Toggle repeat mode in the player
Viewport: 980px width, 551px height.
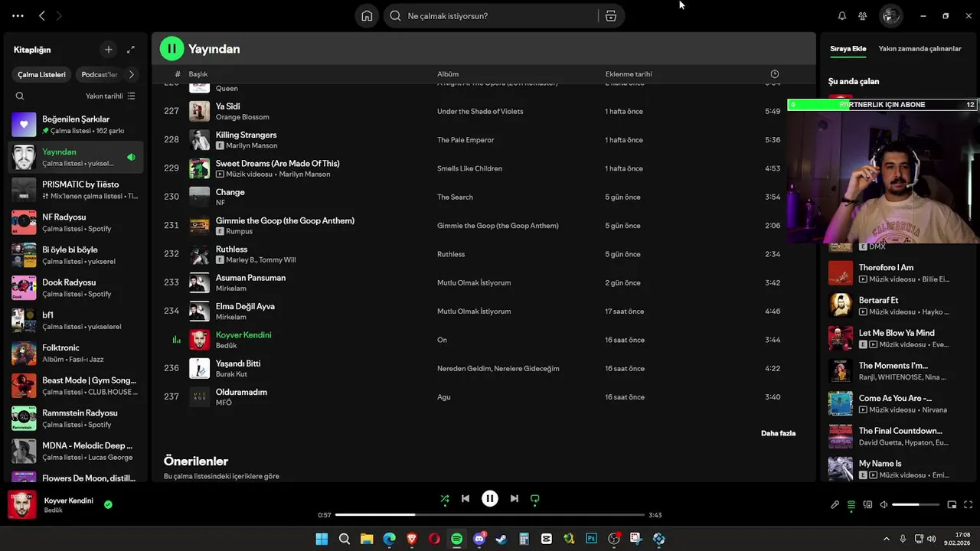pyautogui.click(x=535, y=499)
